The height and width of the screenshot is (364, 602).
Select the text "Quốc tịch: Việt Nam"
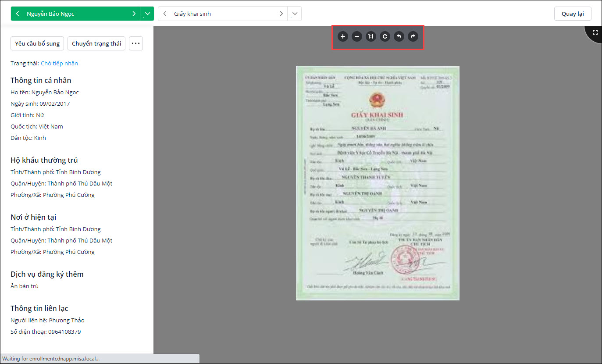[37, 126]
